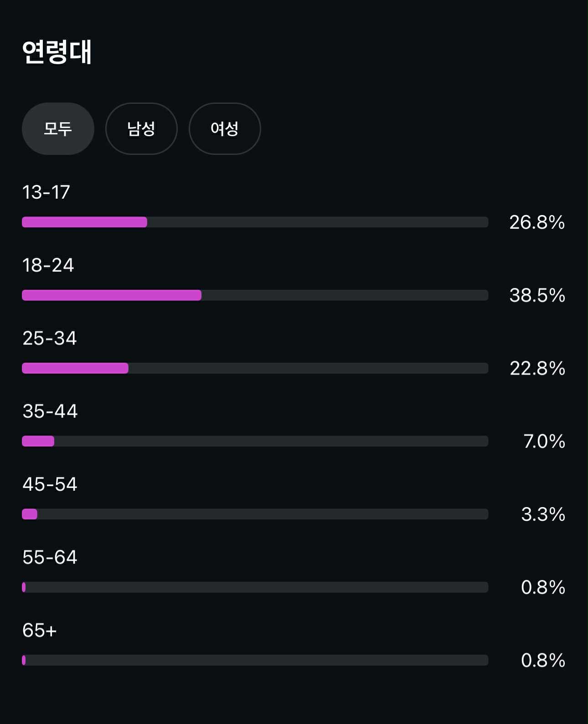Select the 25-34 age label
588x724 pixels.
pyautogui.click(x=49, y=338)
